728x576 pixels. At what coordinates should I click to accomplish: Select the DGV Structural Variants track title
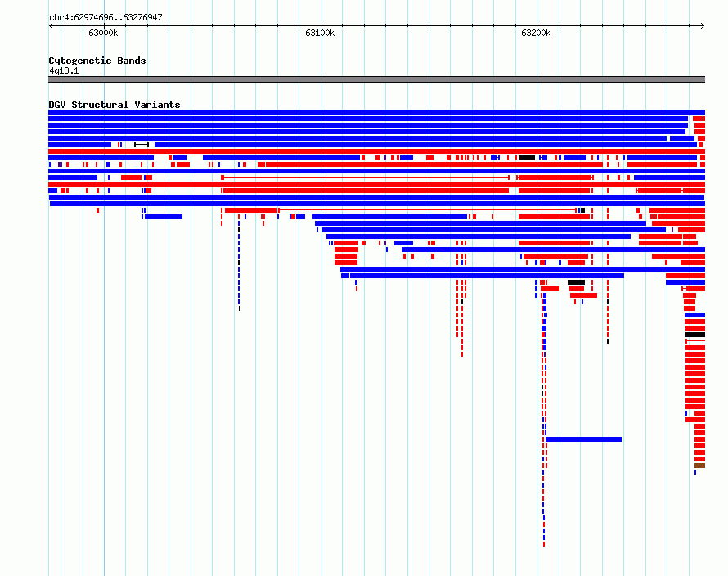[115, 105]
